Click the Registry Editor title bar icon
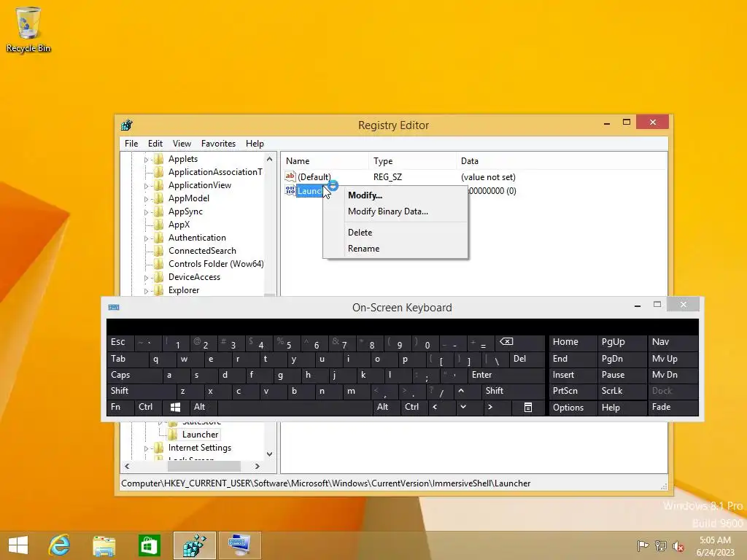 127,125
